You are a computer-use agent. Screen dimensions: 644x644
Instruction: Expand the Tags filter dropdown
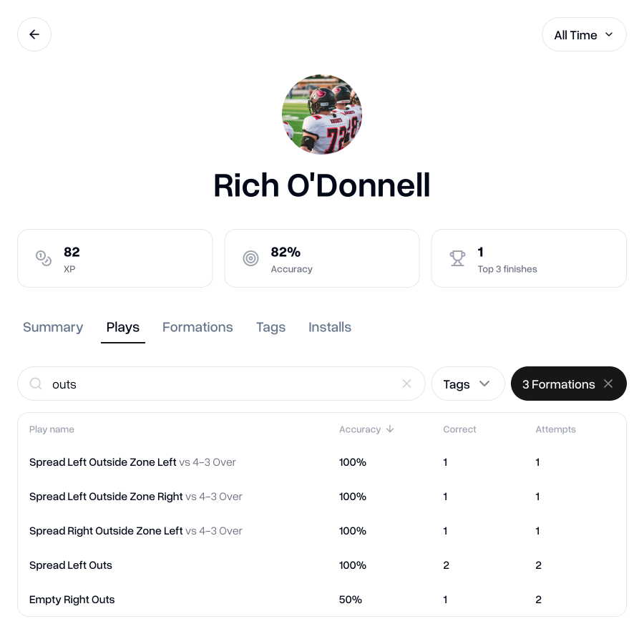467,384
